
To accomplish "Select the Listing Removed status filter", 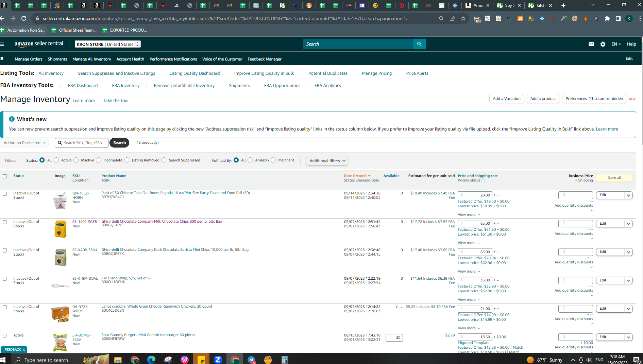I will (127, 160).
